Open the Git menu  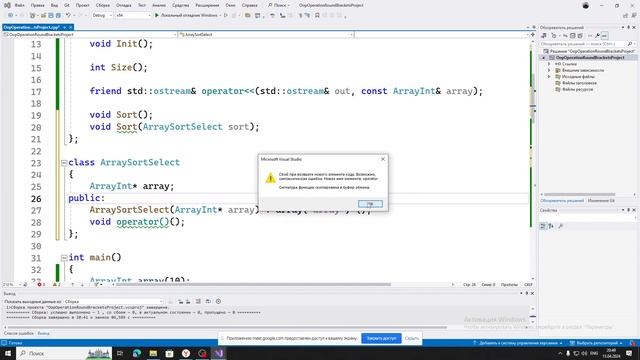[x=67, y=5]
